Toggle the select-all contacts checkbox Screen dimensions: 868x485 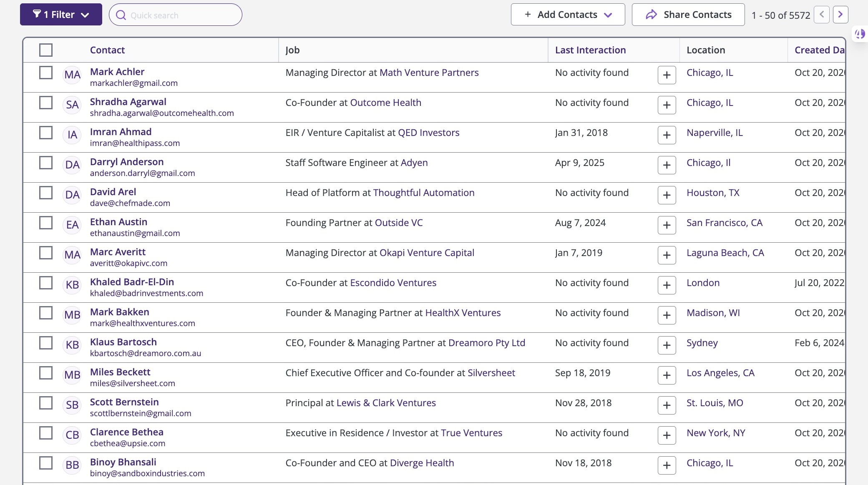[x=46, y=50]
